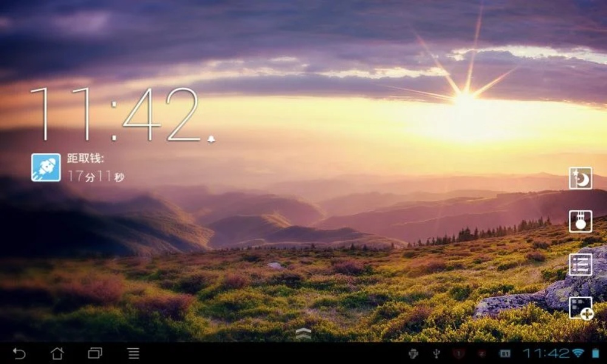
Task: Tap the Android debugging notification icon
Action: [x=413, y=353]
